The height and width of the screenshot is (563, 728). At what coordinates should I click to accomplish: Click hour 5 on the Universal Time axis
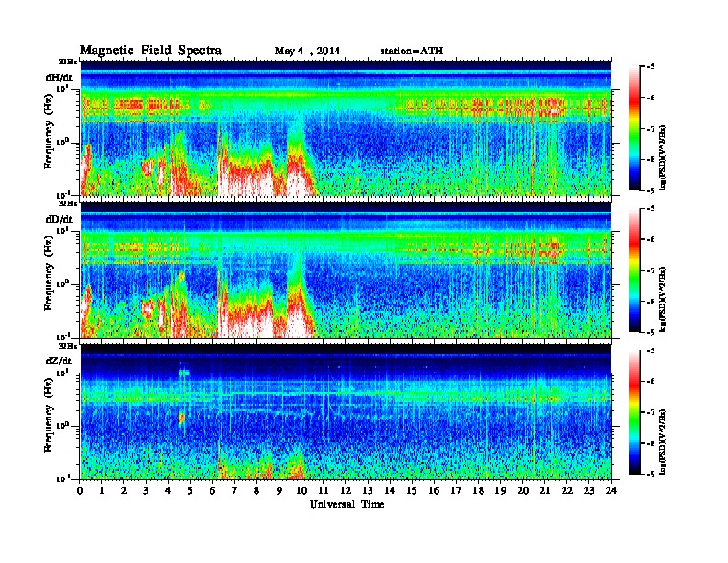190,490
